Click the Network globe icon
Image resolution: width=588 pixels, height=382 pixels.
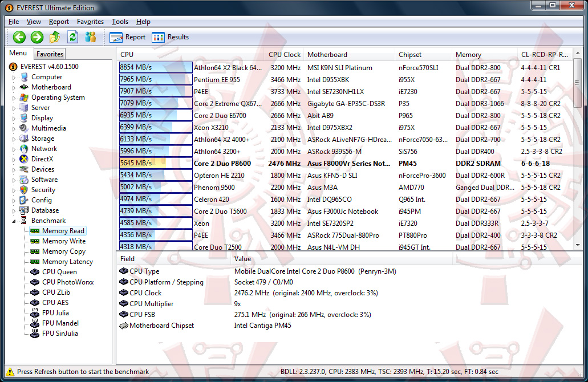(x=25, y=149)
